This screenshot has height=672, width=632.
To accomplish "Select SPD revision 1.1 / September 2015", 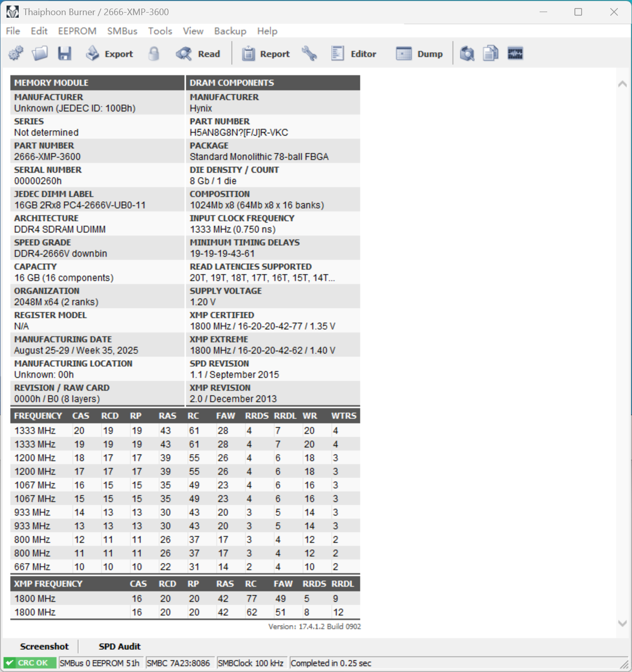I will coord(234,375).
